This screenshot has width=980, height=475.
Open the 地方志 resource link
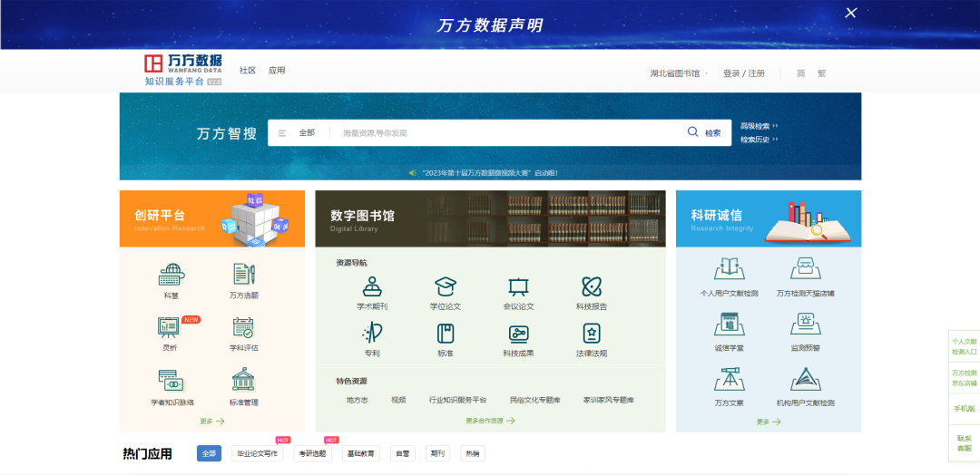[x=358, y=400]
